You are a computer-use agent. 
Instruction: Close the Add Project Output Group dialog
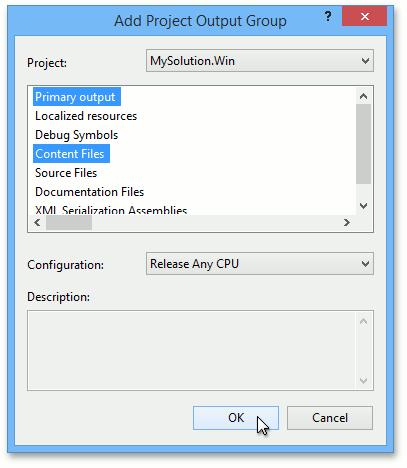tap(364, 16)
